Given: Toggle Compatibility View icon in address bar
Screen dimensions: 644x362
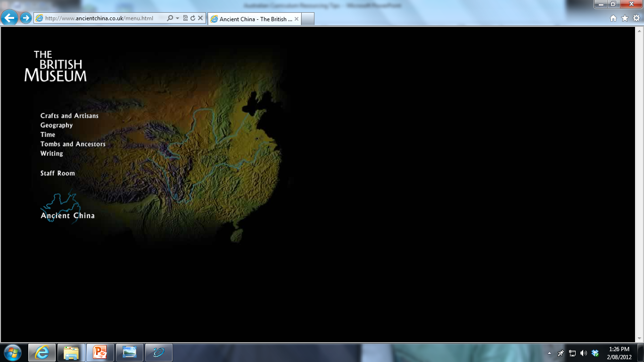Looking at the screenshot, I should (185, 18).
